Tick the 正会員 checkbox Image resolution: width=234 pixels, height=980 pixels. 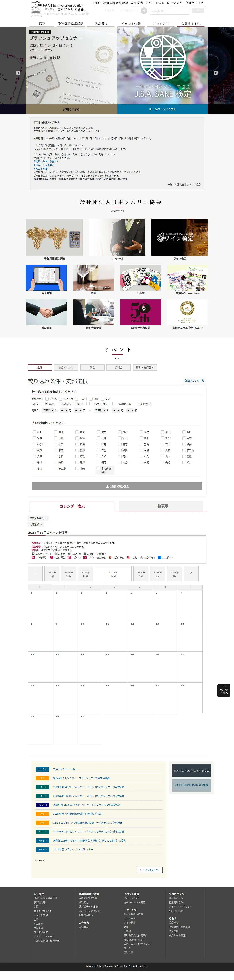pos(47,399)
